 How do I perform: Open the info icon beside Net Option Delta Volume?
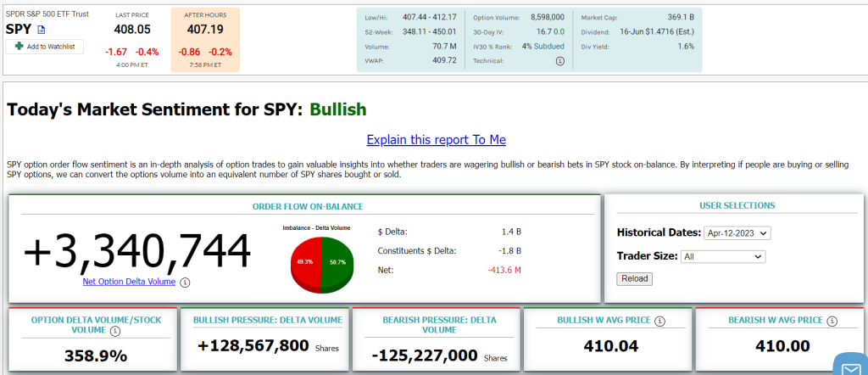tap(186, 283)
